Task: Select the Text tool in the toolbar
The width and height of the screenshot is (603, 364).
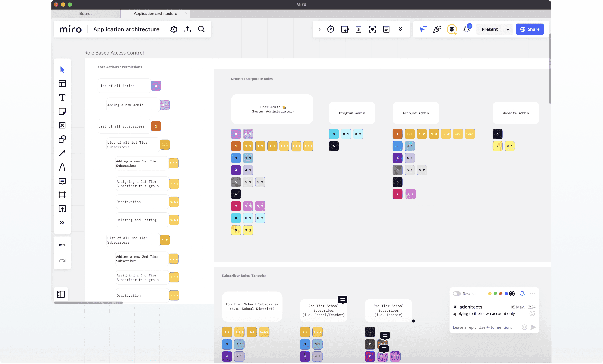Action: point(62,97)
